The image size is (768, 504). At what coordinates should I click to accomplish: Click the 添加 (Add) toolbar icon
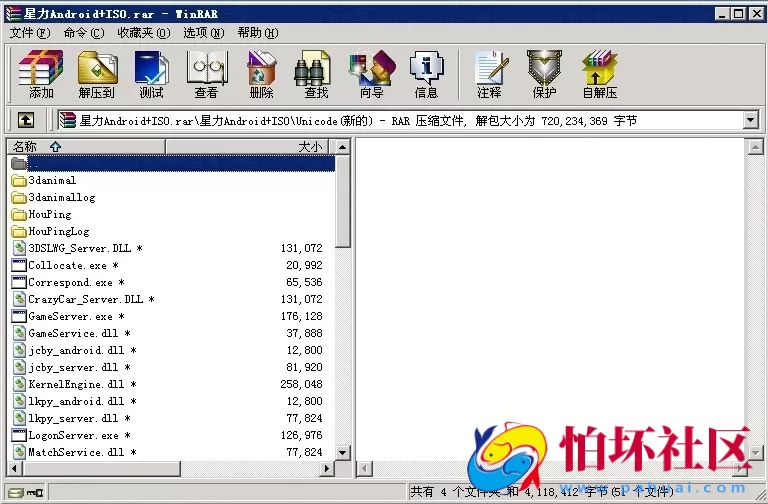[x=41, y=74]
